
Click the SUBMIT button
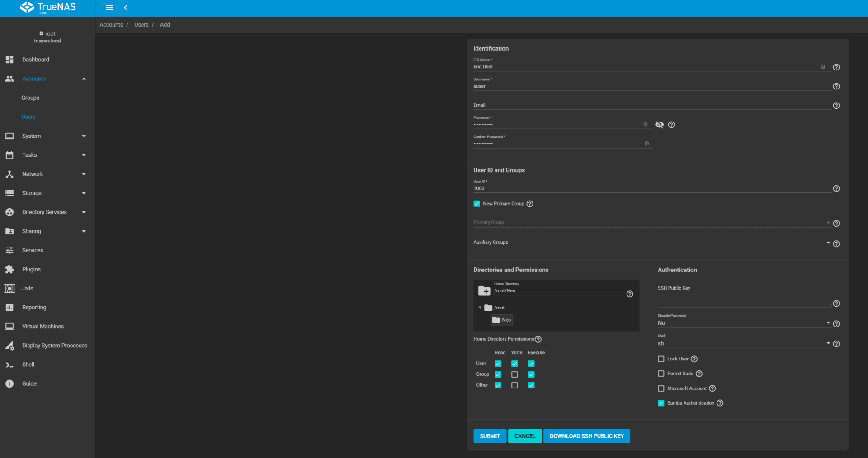pyautogui.click(x=490, y=436)
